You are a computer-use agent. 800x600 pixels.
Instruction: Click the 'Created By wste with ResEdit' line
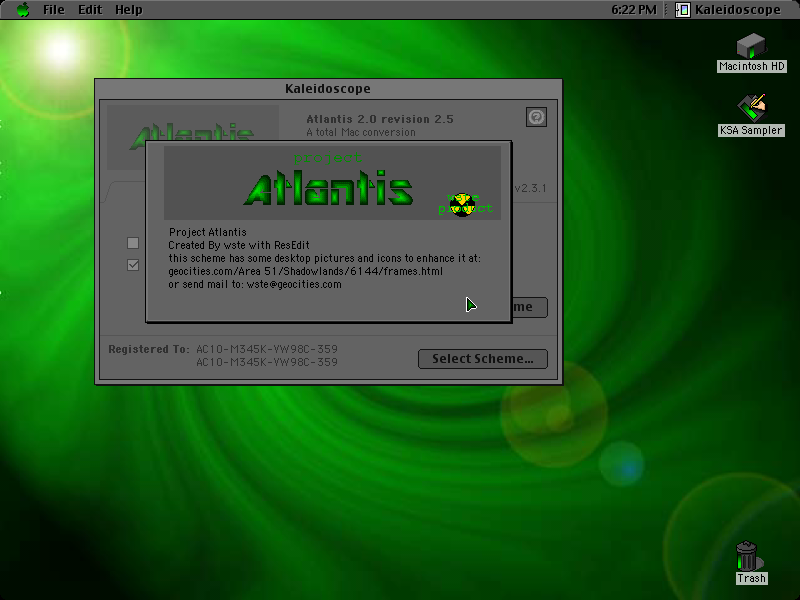239,245
